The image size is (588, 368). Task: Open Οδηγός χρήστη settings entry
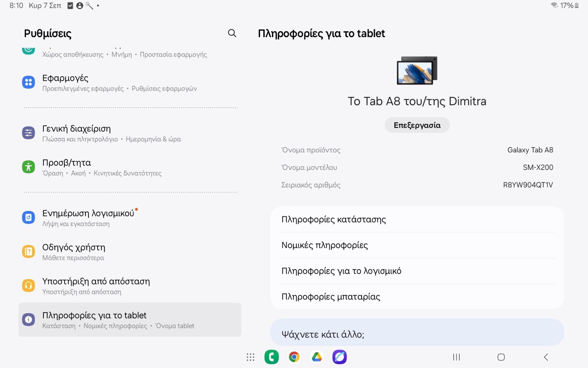click(130, 252)
